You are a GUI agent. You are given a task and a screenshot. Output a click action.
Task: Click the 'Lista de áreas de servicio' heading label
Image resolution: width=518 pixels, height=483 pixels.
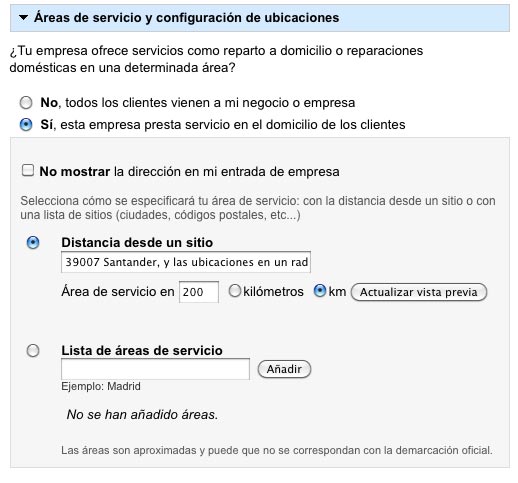pyautogui.click(x=142, y=351)
